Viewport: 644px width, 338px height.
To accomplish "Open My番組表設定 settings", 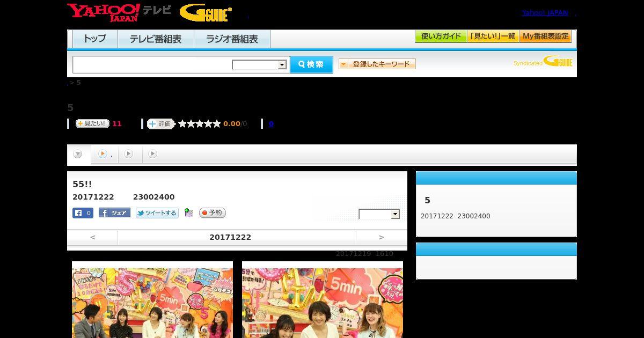I will 545,36.
